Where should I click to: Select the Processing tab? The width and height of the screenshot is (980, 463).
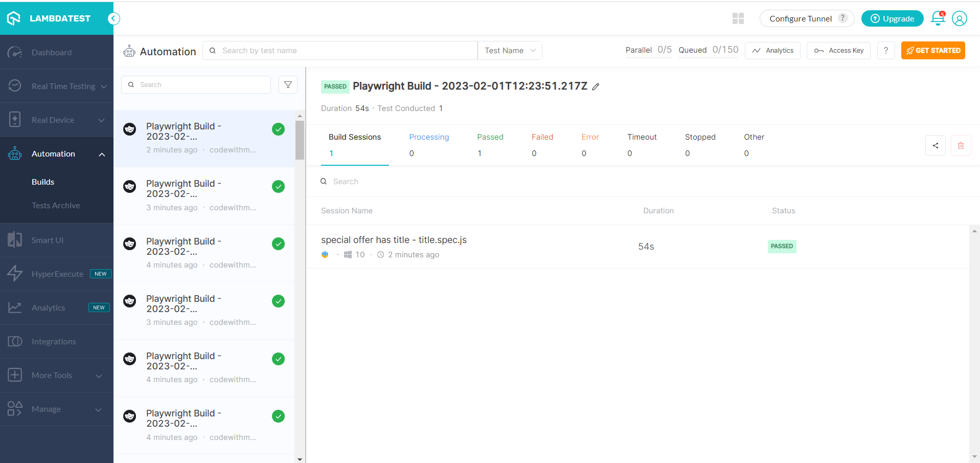(x=429, y=145)
